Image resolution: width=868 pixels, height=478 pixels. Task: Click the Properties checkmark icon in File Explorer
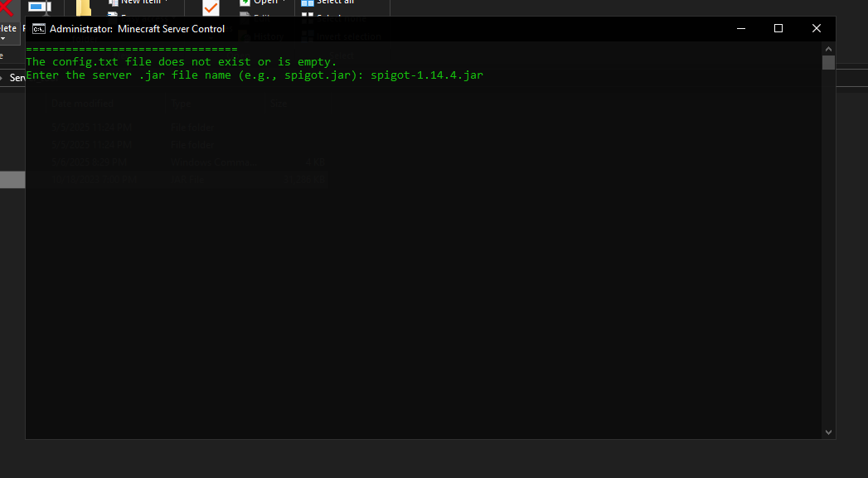[x=211, y=7]
